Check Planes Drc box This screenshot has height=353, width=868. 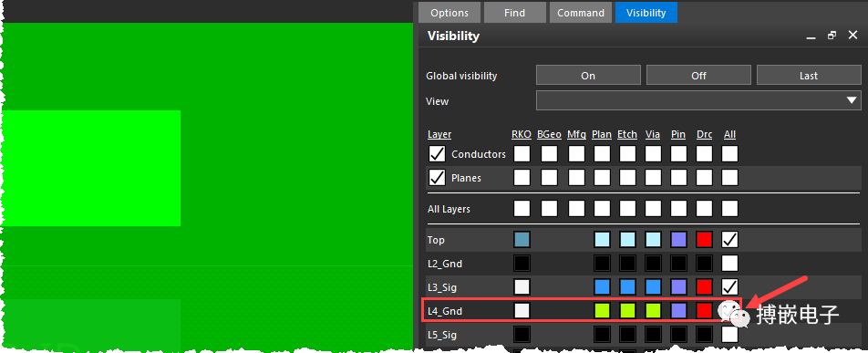(704, 178)
